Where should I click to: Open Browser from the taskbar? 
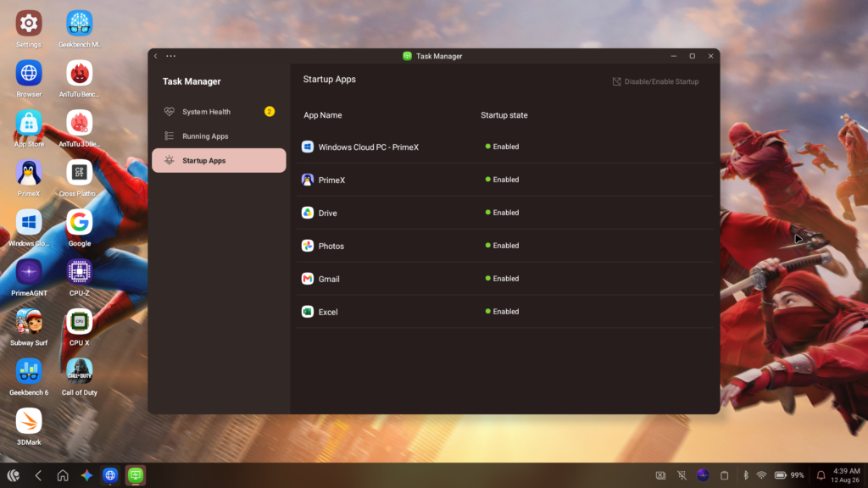point(110,475)
